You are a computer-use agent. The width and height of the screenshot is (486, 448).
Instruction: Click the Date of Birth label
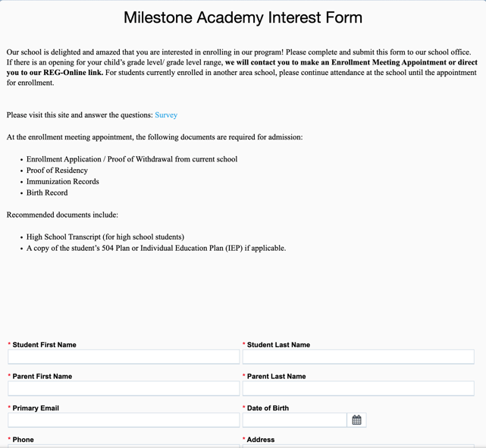[268, 409]
